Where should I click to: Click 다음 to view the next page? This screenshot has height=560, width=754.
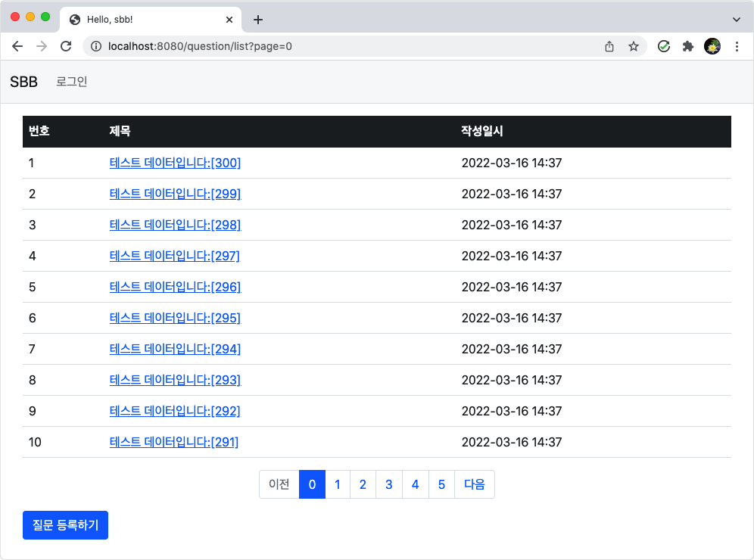pos(475,484)
